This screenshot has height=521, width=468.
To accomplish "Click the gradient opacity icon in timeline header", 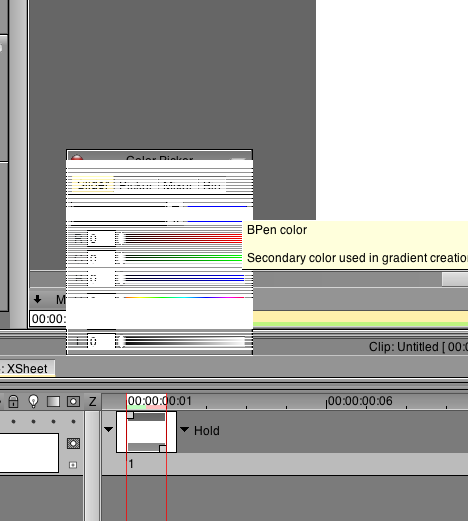I will click(53, 401).
